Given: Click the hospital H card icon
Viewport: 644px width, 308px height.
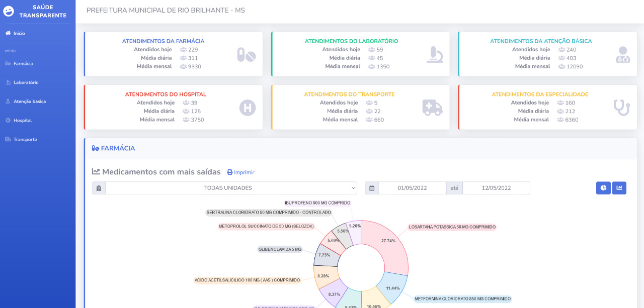Looking at the screenshot, I should (247, 108).
